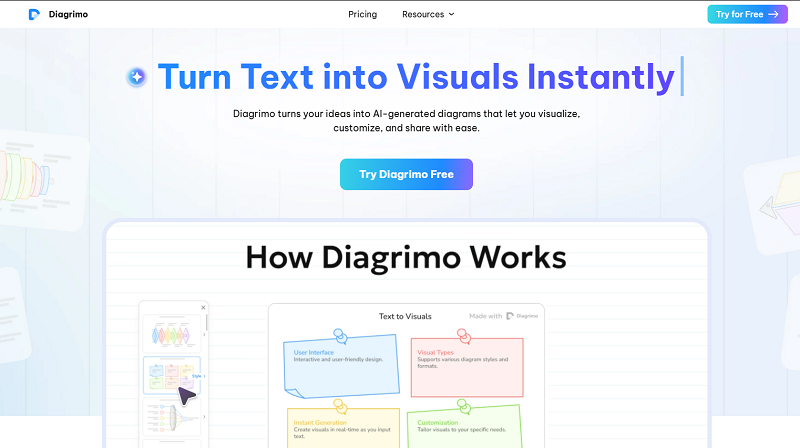Click the tagline paragraph starting 'Diagrimo turns your ideas'

coord(407,121)
